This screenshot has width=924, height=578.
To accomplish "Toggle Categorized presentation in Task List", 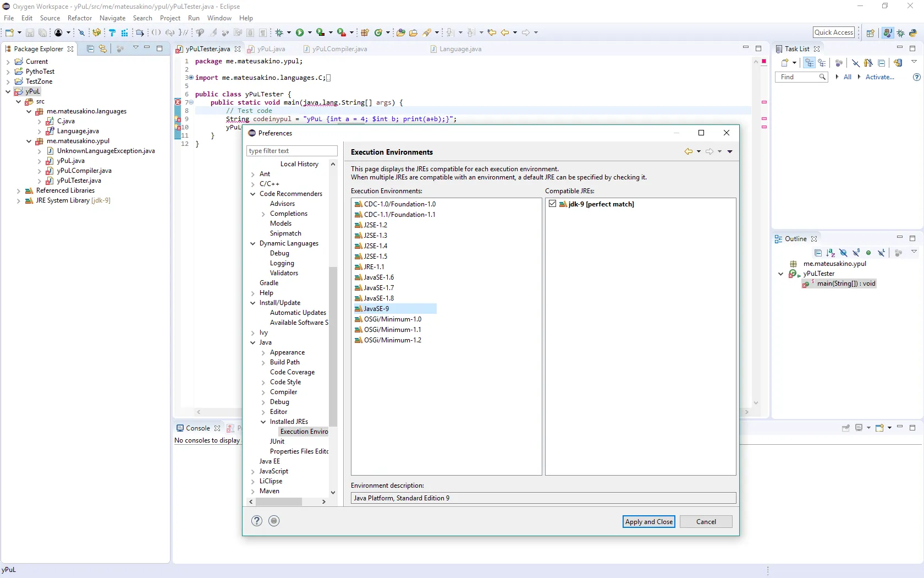I will 809,63.
